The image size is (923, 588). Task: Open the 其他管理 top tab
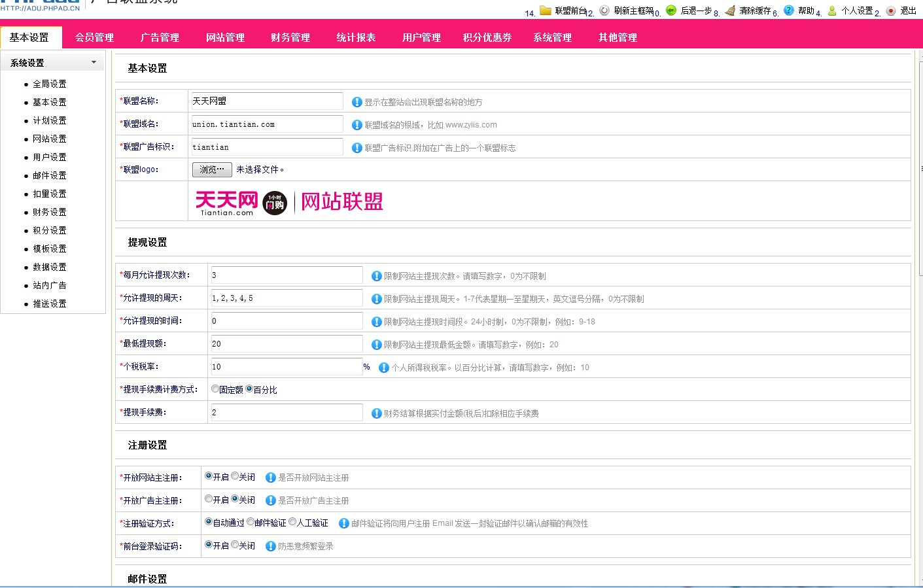pyautogui.click(x=618, y=37)
